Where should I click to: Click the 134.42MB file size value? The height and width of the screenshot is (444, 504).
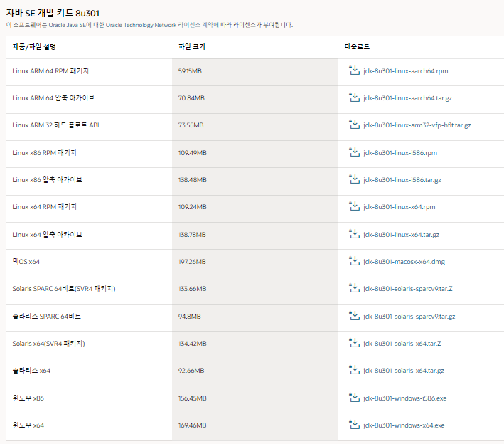coord(193,343)
